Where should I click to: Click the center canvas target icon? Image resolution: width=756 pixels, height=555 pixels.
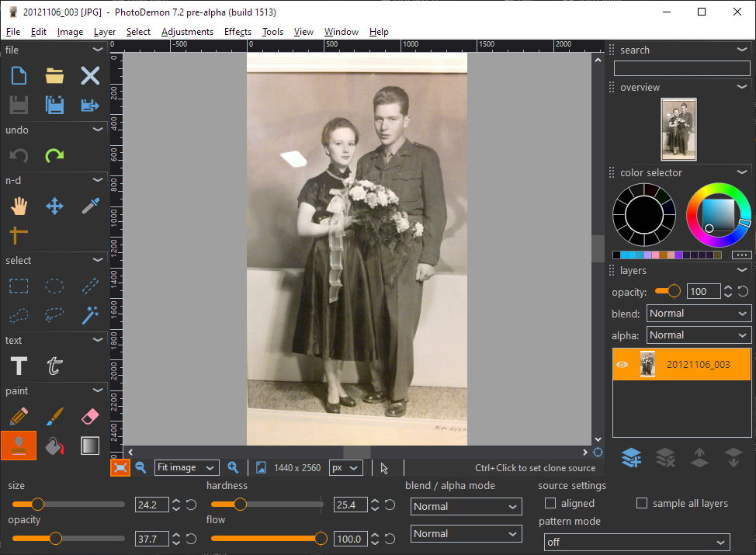[598, 453]
